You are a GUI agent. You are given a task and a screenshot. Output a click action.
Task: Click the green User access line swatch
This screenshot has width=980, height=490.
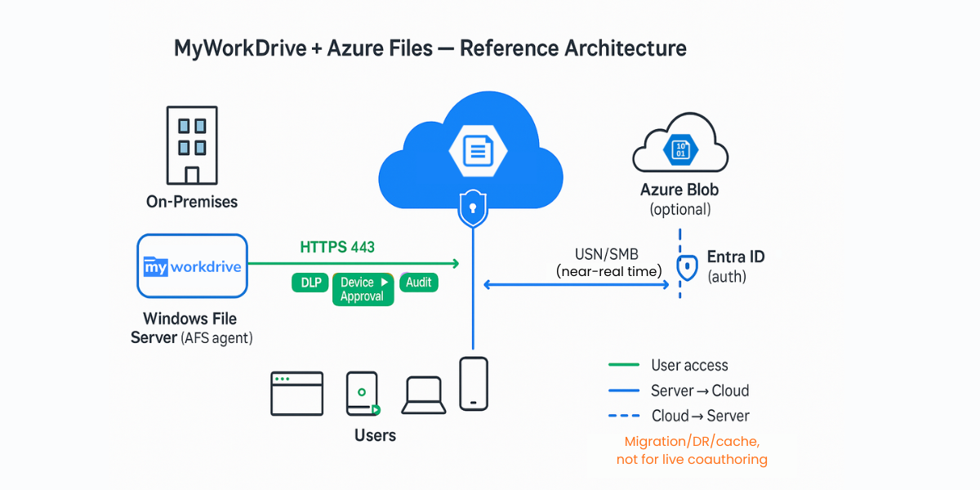point(622,365)
